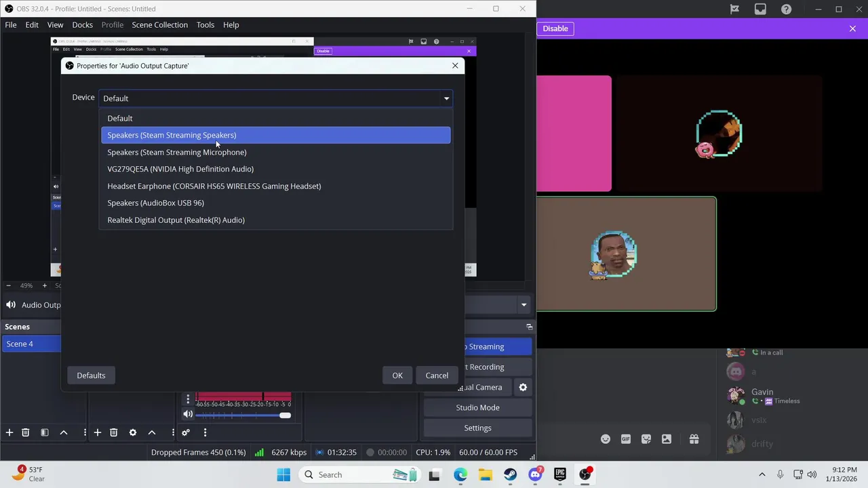Mute the audio mixer speaker icon

pyautogui.click(x=188, y=414)
